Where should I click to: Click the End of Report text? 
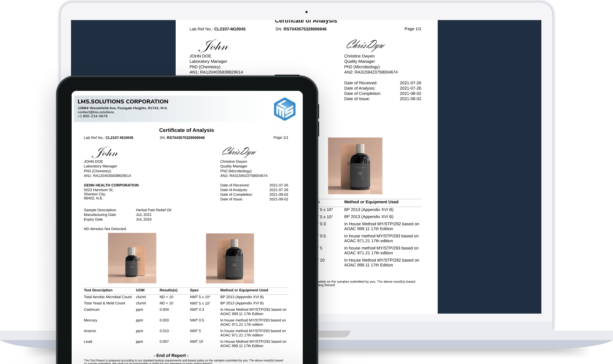click(171, 355)
